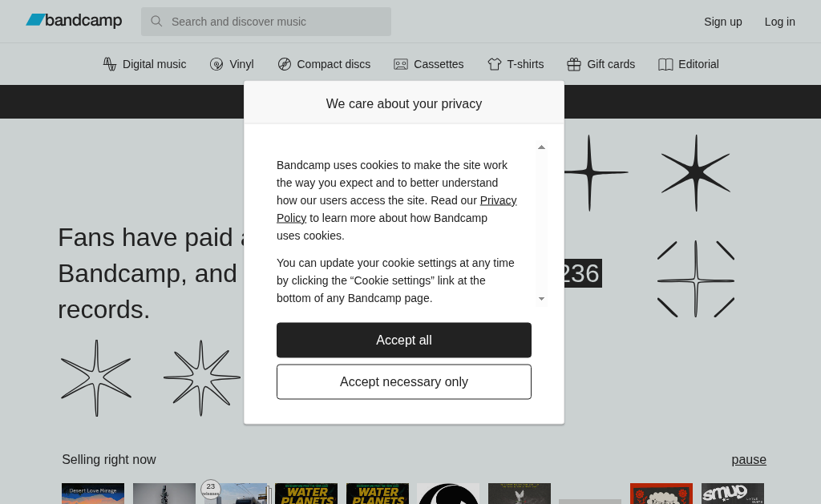
Task: Browse the Vinyl category
Action: tap(241, 64)
